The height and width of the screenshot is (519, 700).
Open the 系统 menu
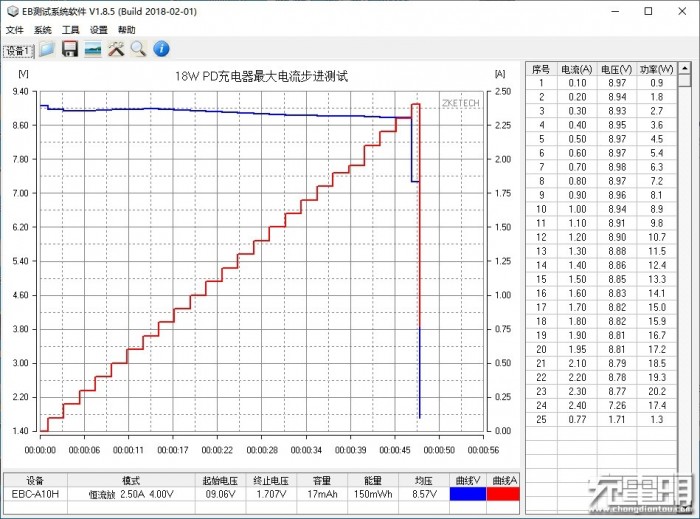click(x=42, y=30)
